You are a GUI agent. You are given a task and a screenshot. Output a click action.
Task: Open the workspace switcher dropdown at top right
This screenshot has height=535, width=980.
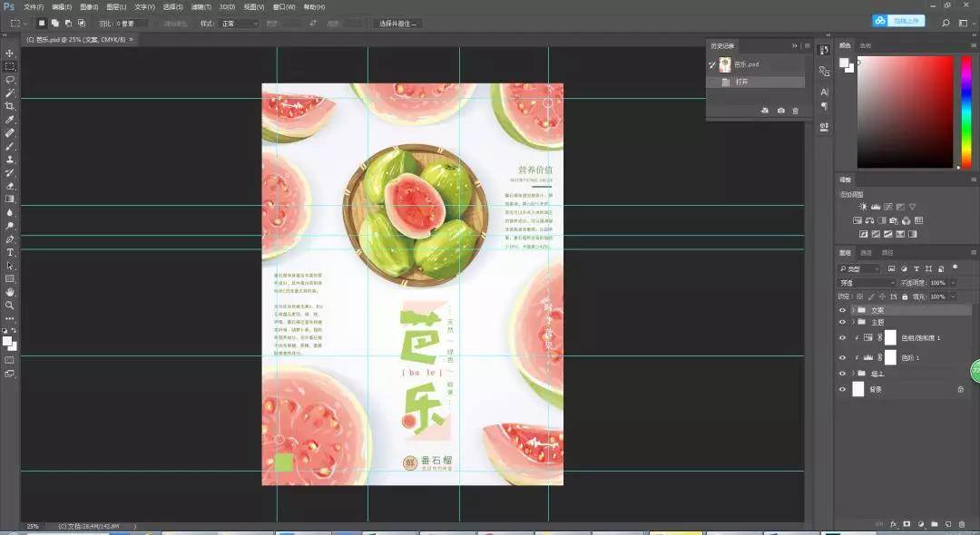point(963,23)
